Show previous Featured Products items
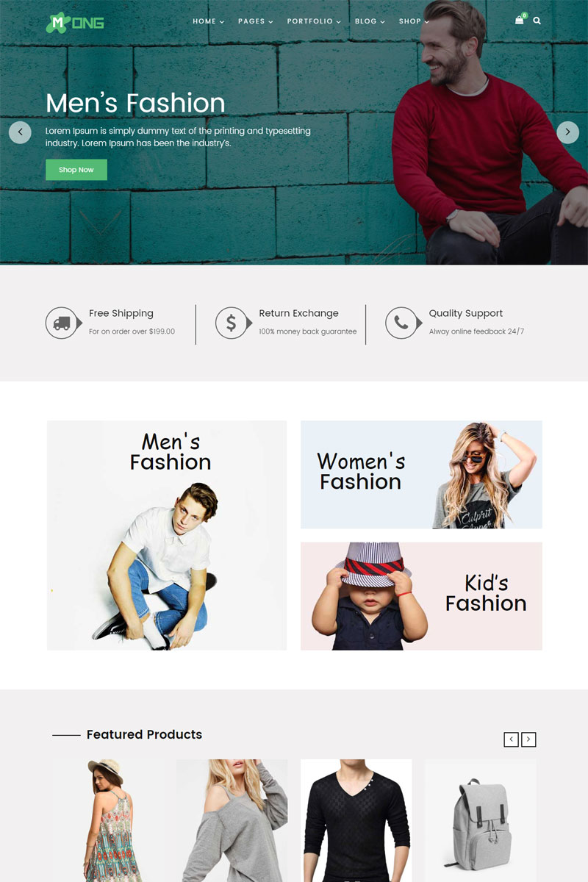This screenshot has width=588, height=882. [x=511, y=739]
